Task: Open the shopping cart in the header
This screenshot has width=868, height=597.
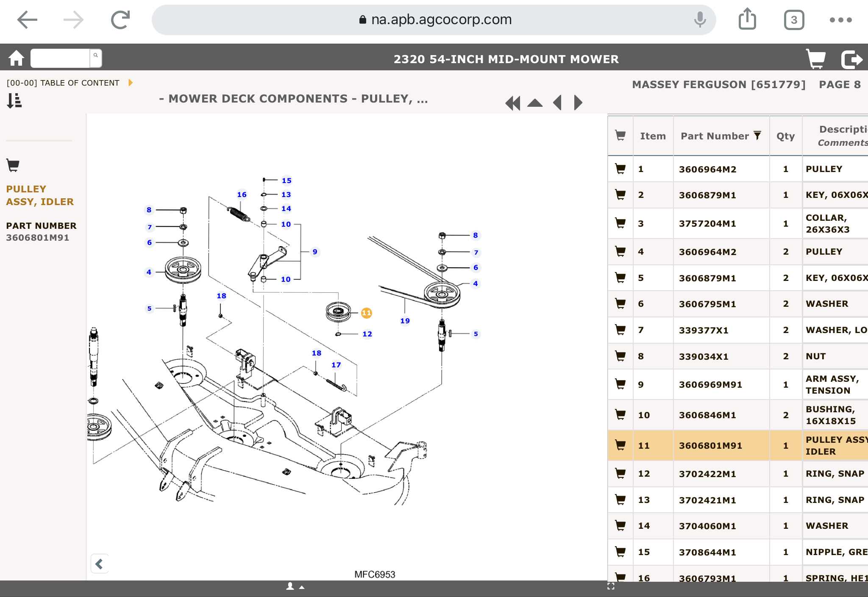Action: [815, 59]
